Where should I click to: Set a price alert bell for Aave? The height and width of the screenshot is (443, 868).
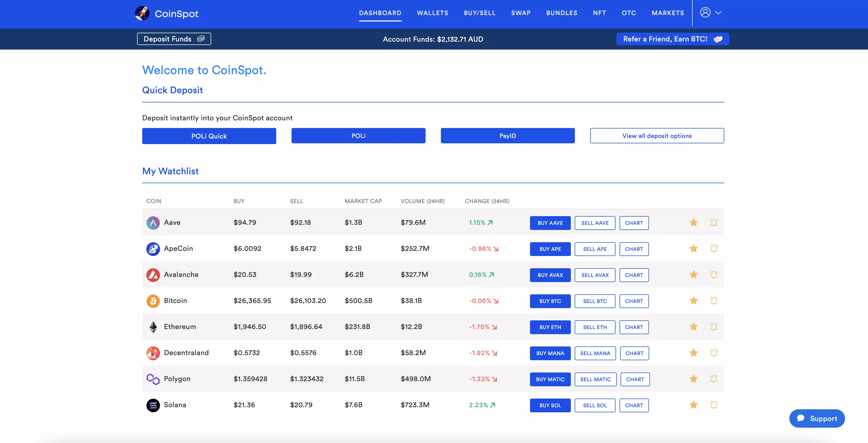point(714,223)
